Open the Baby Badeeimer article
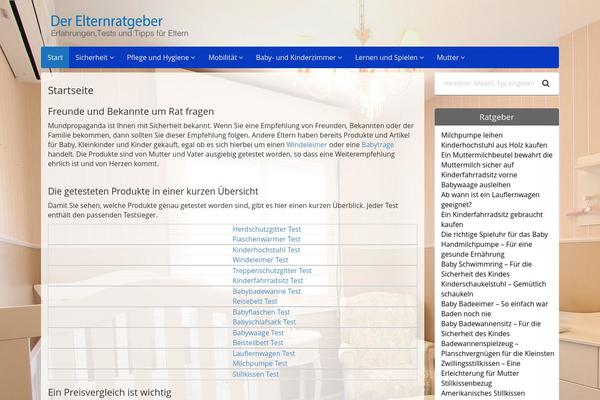Viewport: 600px width, 400px height. [x=494, y=309]
